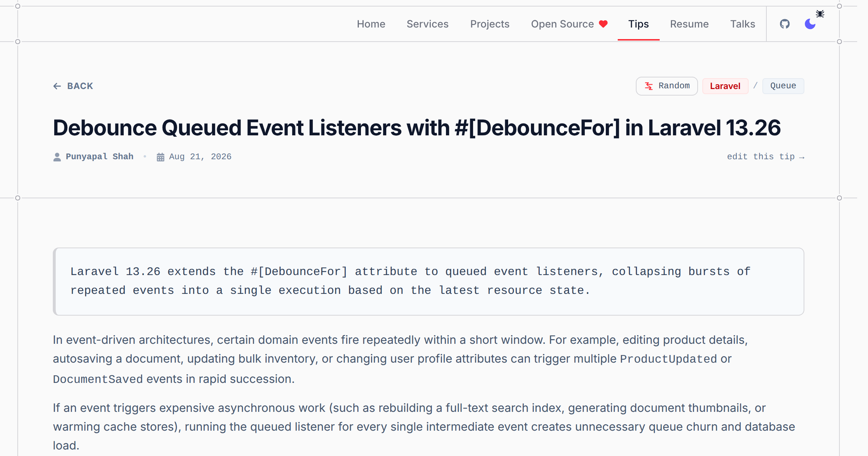Click the spider bug icon
Image resolution: width=868 pixels, height=456 pixels.
coord(820,14)
